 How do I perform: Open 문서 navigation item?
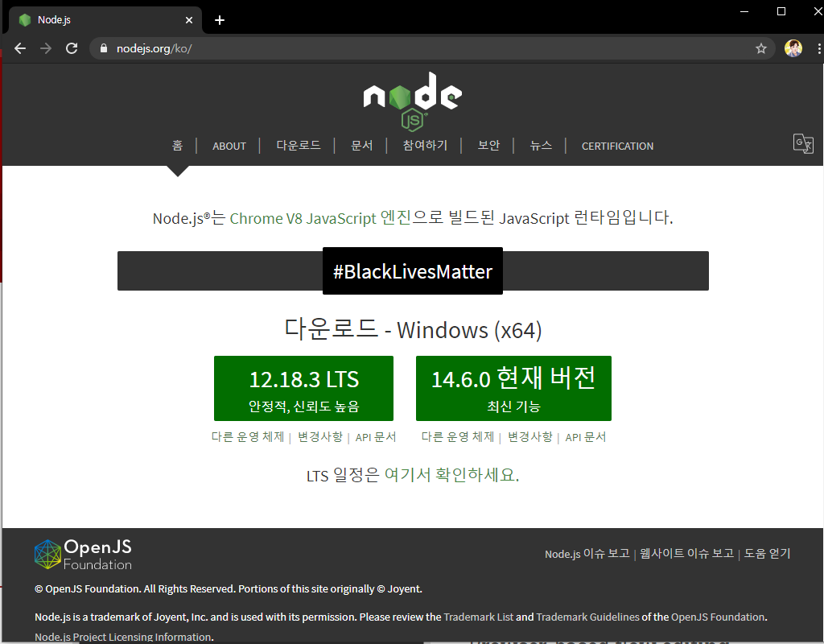click(361, 146)
